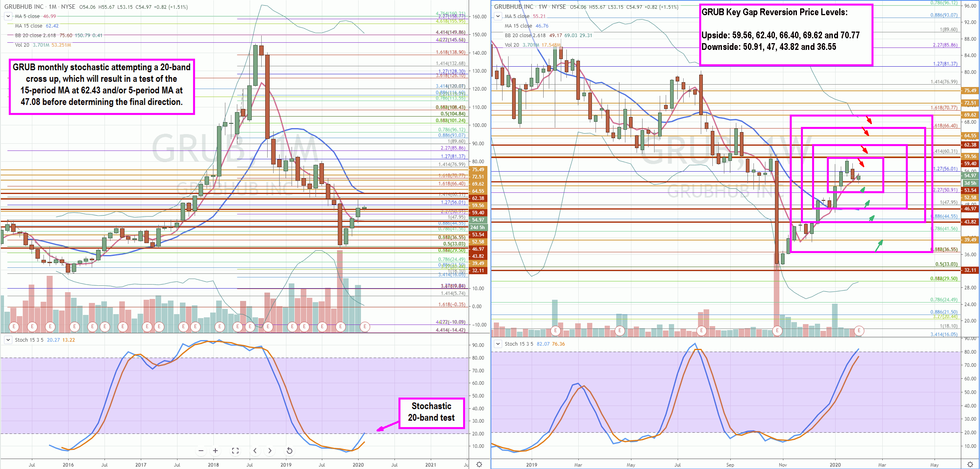Open weekly chart axis settings gear

coord(970,465)
